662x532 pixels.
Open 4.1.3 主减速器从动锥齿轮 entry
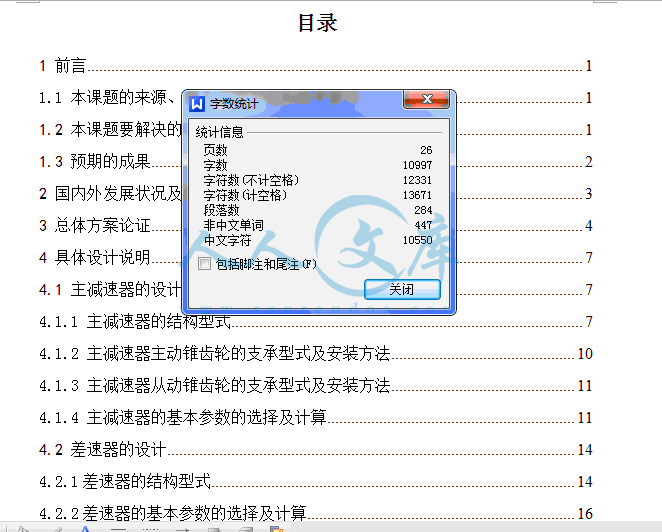pyautogui.click(x=214, y=385)
